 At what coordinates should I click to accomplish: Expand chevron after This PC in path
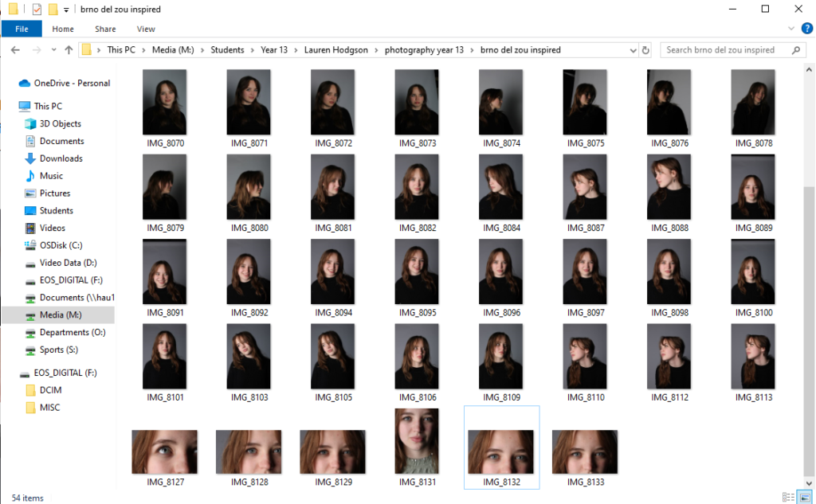tap(143, 50)
